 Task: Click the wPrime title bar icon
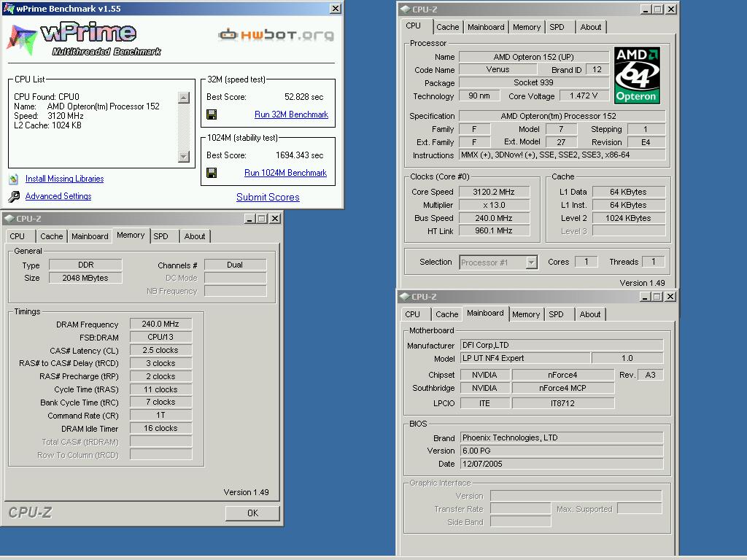coord(9,8)
